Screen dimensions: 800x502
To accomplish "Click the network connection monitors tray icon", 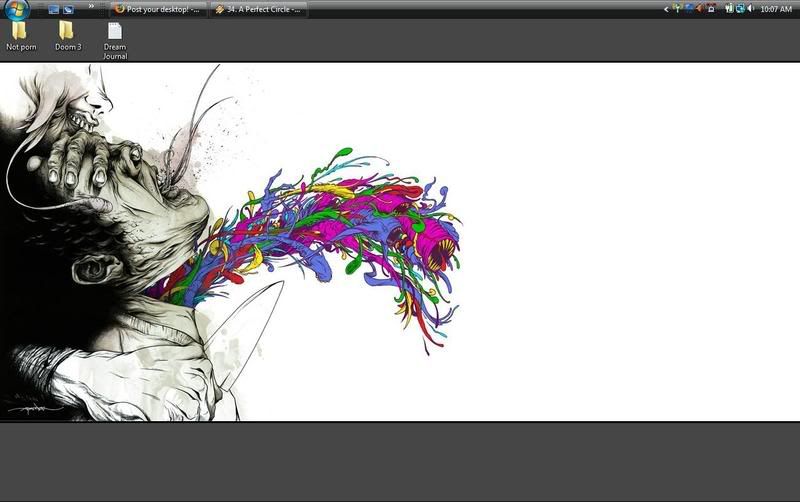I will click(x=740, y=9).
